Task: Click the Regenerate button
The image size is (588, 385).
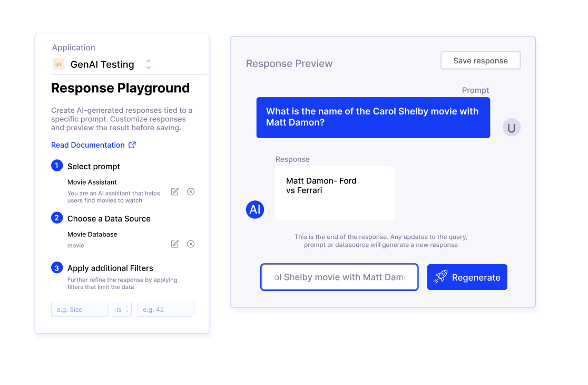Action: tap(467, 277)
